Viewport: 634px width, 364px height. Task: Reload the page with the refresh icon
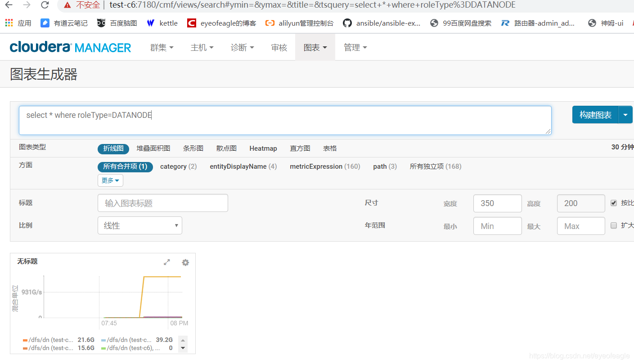pyautogui.click(x=45, y=5)
